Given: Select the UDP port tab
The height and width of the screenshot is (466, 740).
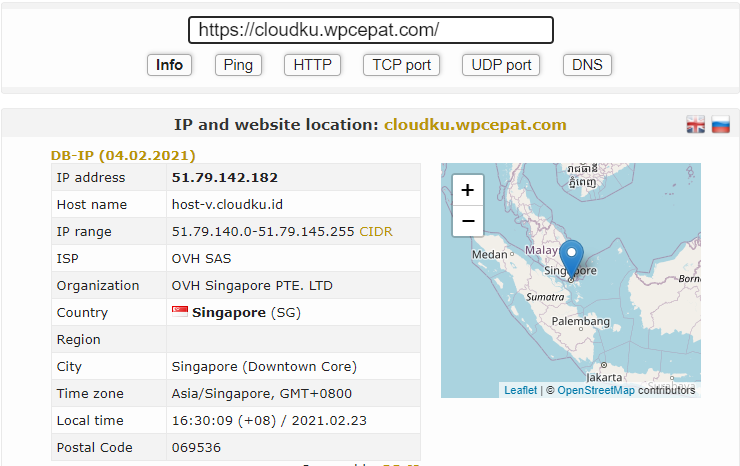Looking at the screenshot, I should tap(501, 65).
